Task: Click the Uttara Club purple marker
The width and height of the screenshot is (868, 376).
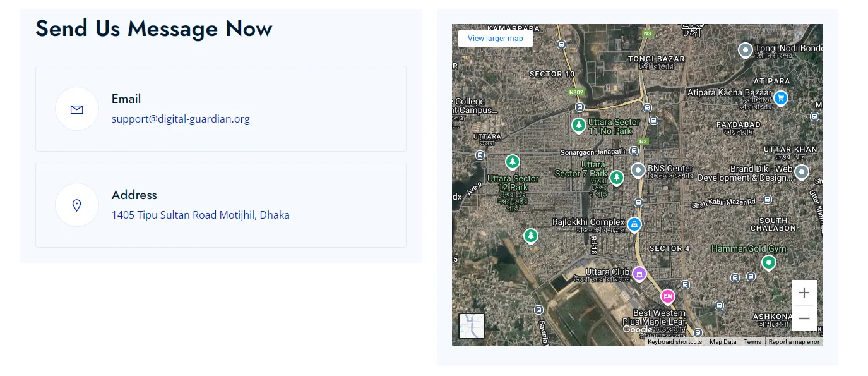Action: (x=639, y=274)
